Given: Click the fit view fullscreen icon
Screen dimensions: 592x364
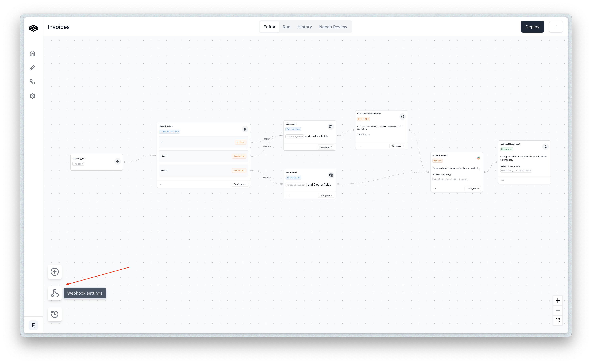Looking at the screenshot, I should click(x=558, y=320).
